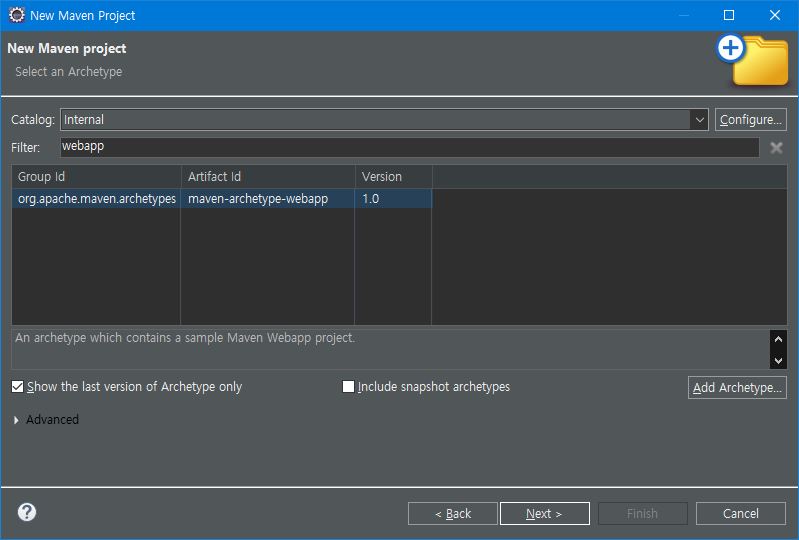
Task: Open the dialog help question mark icon
Action: point(27,512)
